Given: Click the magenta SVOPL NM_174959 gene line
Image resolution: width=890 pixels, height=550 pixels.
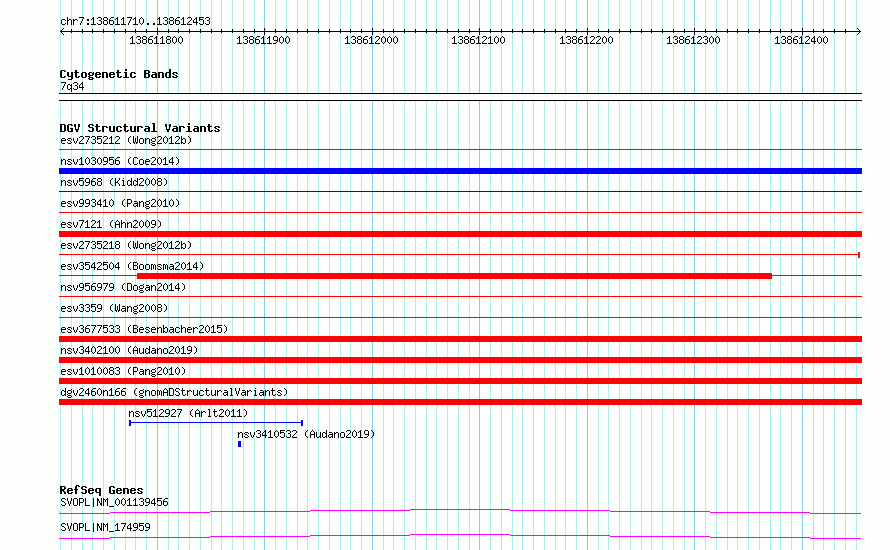Looking at the screenshot, I should click(x=460, y=536).
